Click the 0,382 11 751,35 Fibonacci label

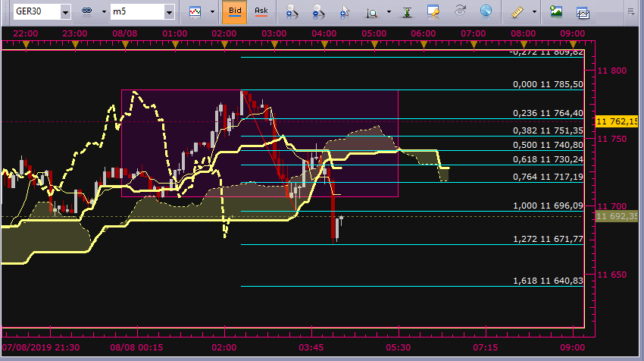coord(548,130)
